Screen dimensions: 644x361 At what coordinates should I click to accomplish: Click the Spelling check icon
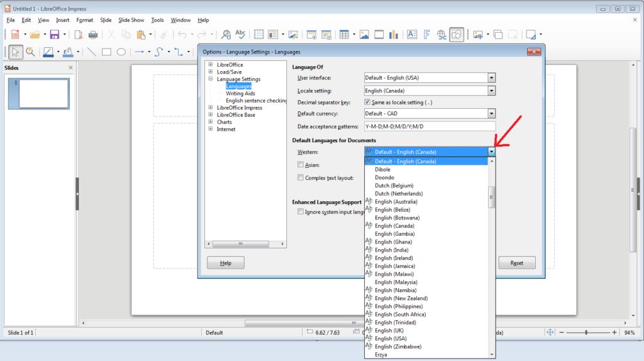click(x=240, y=35)
